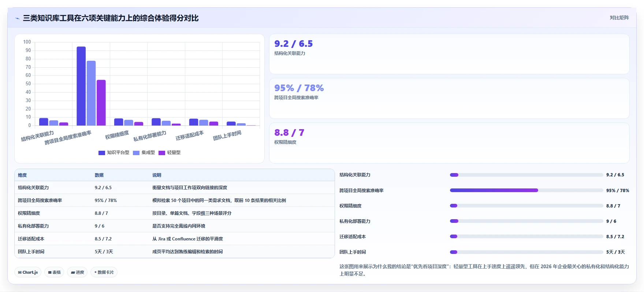The width and height of the screenshot is (644, 292).
Task: Click the small icon before the title
Action: coord(17,18)
